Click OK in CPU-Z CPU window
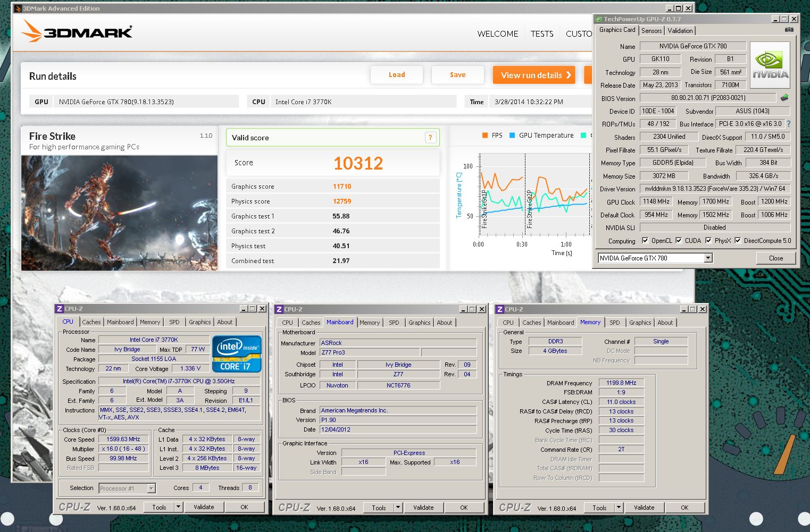Screen dimensions: 810x532 tap(244, 507)
